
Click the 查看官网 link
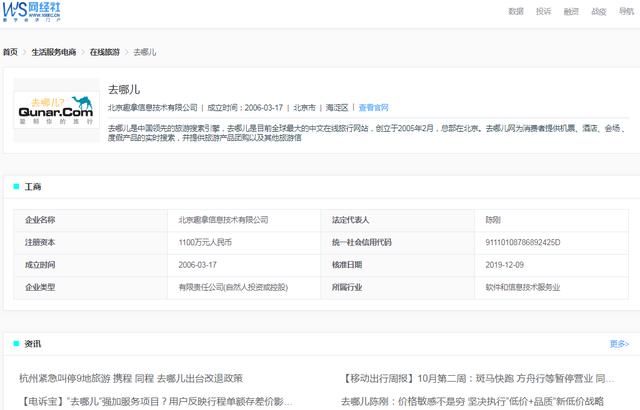[373, 108]
